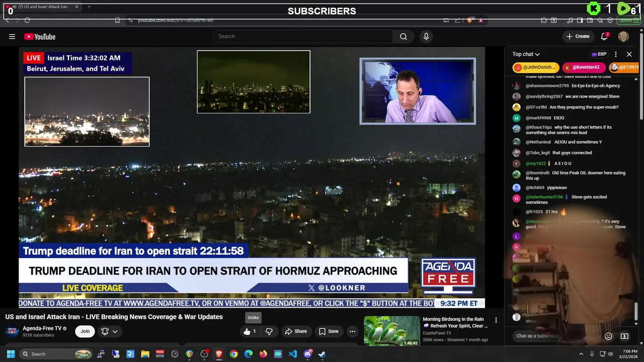The image size is (644, 362).
Task: Open the YouTube guide hamburger menu
Action: coord(12,36)
